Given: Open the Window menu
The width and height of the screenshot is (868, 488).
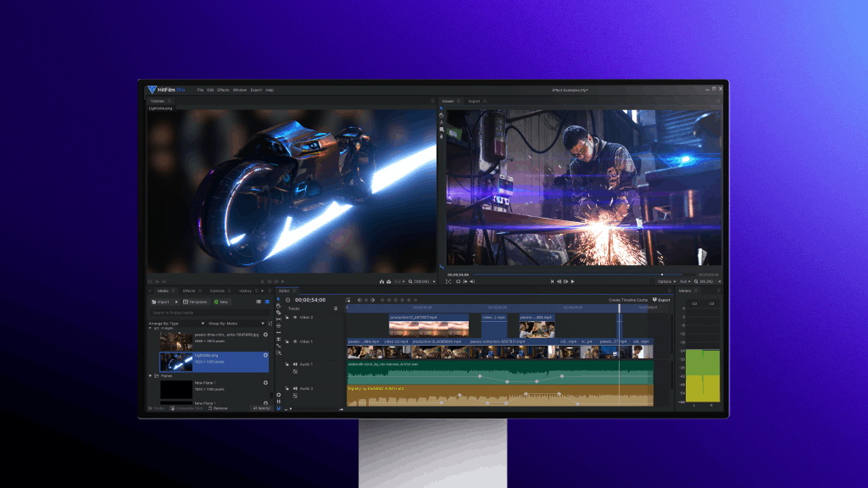Looking at the screenshot, I should coord(240,90).
